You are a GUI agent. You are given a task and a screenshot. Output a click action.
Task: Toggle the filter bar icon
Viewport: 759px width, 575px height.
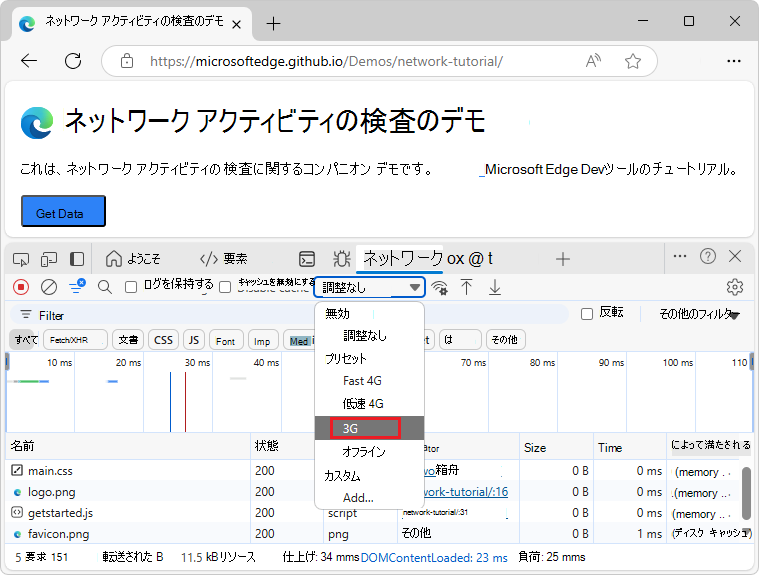[77, 286]
